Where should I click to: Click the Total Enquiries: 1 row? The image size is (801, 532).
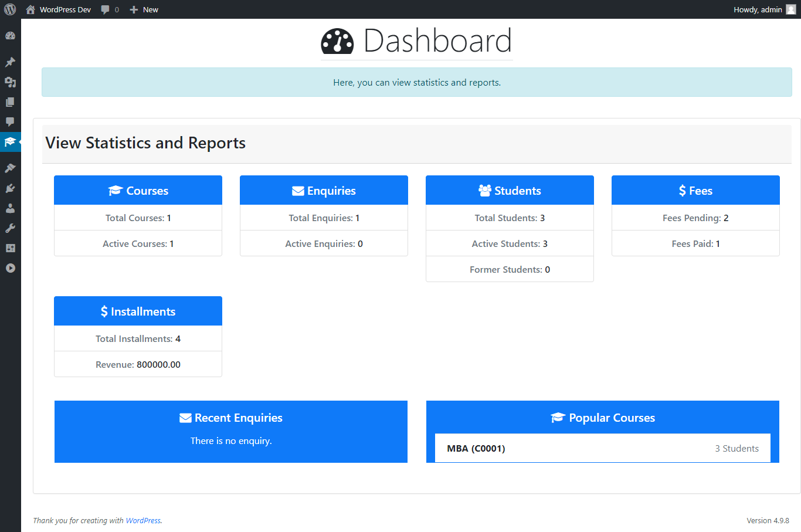[x=324, y=218]
